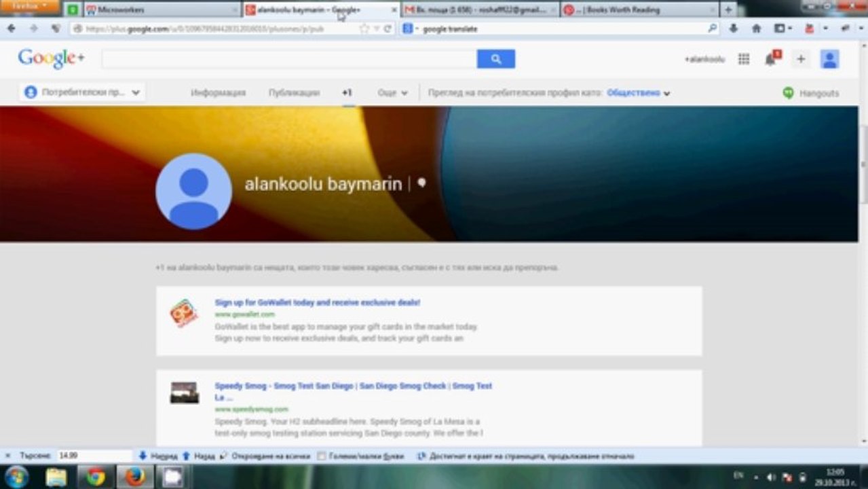Open the Обществено view-as dropdown
This screenshot has width=868, height=489.
point(639,93)
